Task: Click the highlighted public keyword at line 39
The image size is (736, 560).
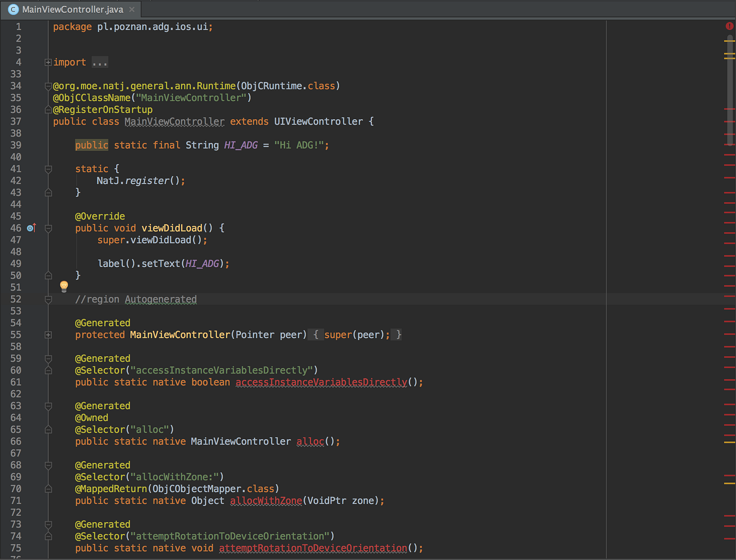Action: pyautogui.click(x=91, y=145)
